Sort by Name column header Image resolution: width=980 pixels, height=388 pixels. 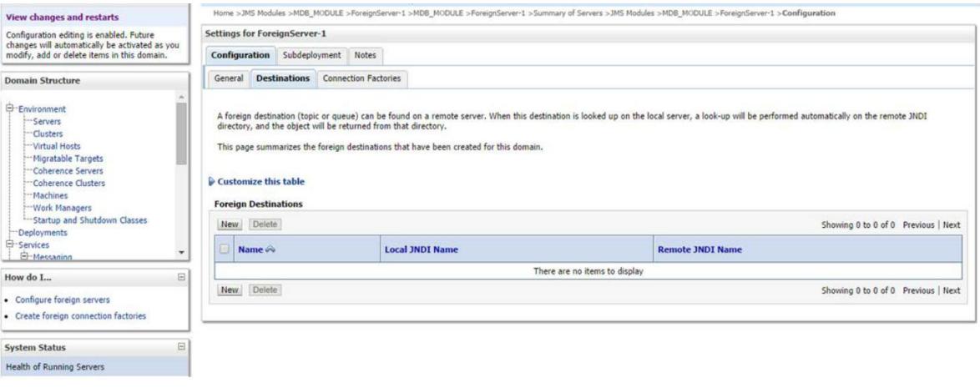click(250, 249)
